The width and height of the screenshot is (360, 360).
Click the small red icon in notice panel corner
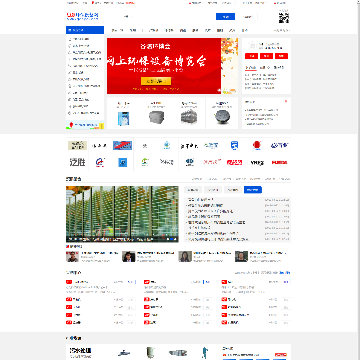point(286,101)
